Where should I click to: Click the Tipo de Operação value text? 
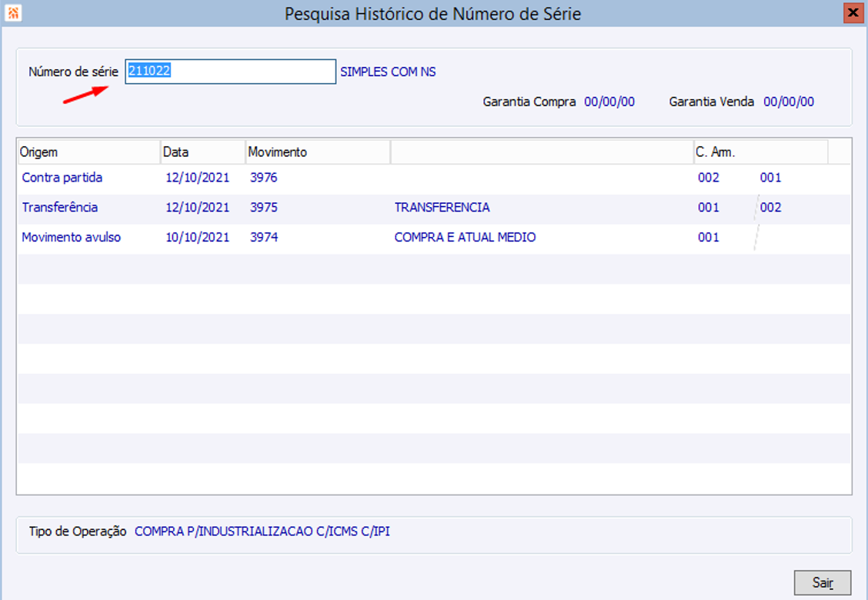[262, 532]
